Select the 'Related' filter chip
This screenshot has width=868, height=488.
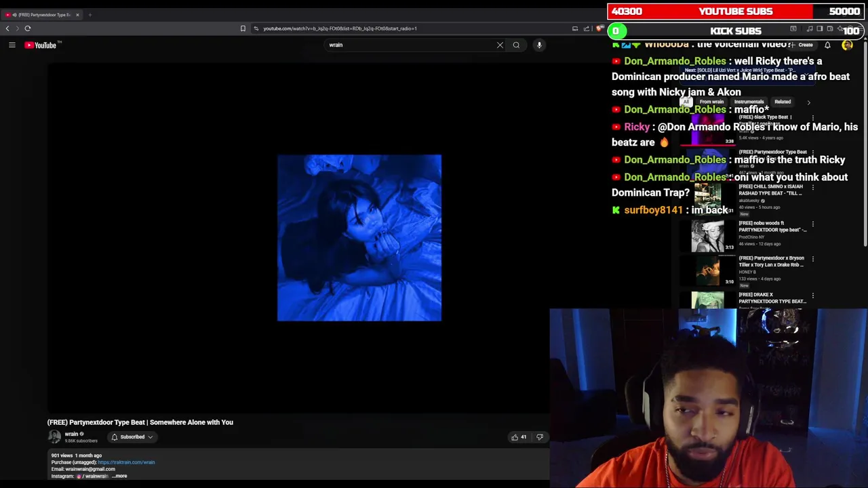(783, 102)
